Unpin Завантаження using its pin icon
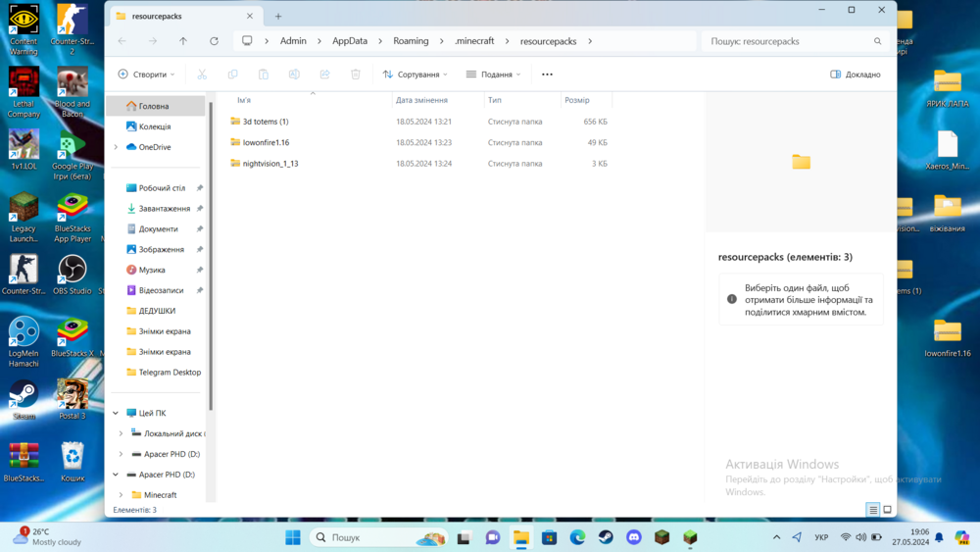This screenshot has width=980, height=552. [199, 209]
